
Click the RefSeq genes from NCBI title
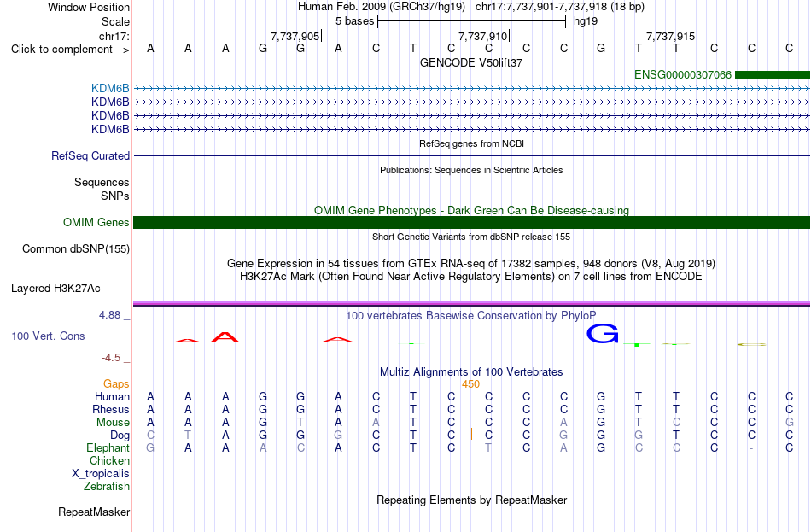[471, 143]
